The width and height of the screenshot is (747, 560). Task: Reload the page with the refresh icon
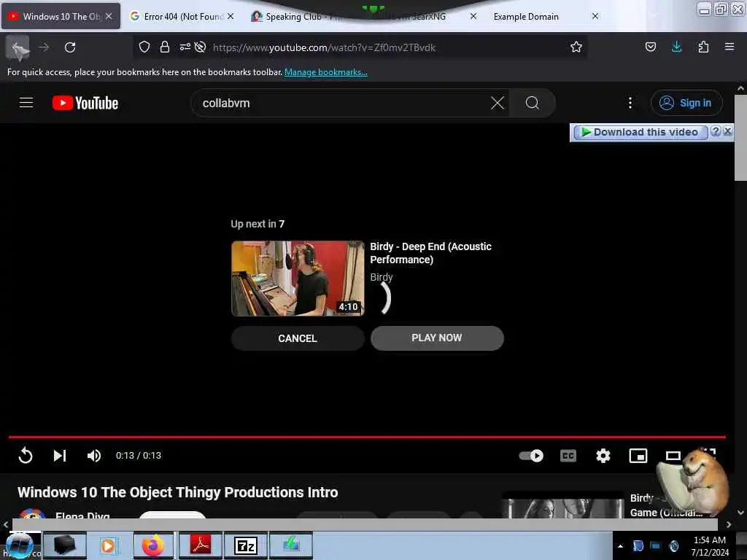coord(70,47)
